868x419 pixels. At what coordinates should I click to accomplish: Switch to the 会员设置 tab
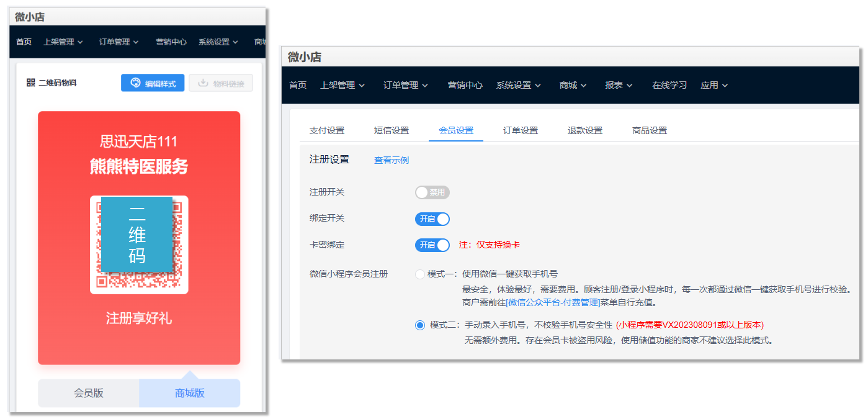tap(456, 130)
